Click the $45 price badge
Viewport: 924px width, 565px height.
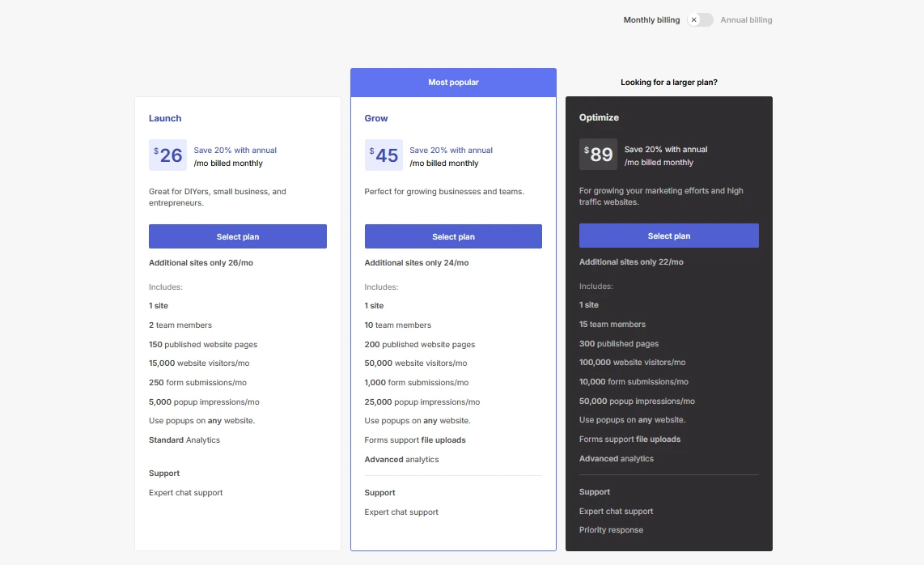click(384, 155)
